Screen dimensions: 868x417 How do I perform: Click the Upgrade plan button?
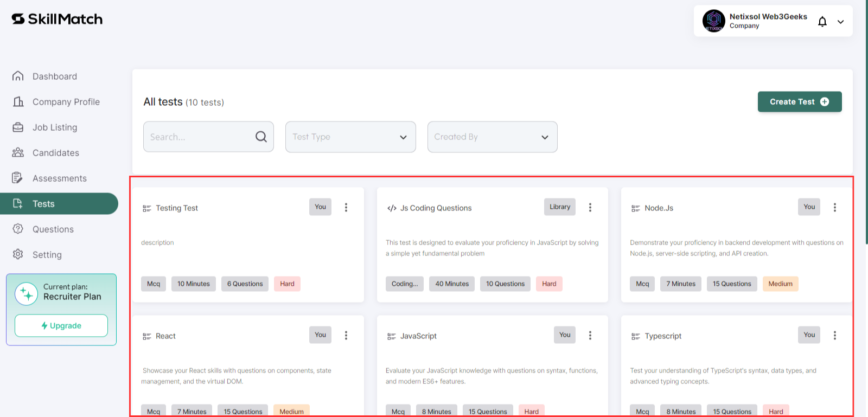tap(61, 325)
